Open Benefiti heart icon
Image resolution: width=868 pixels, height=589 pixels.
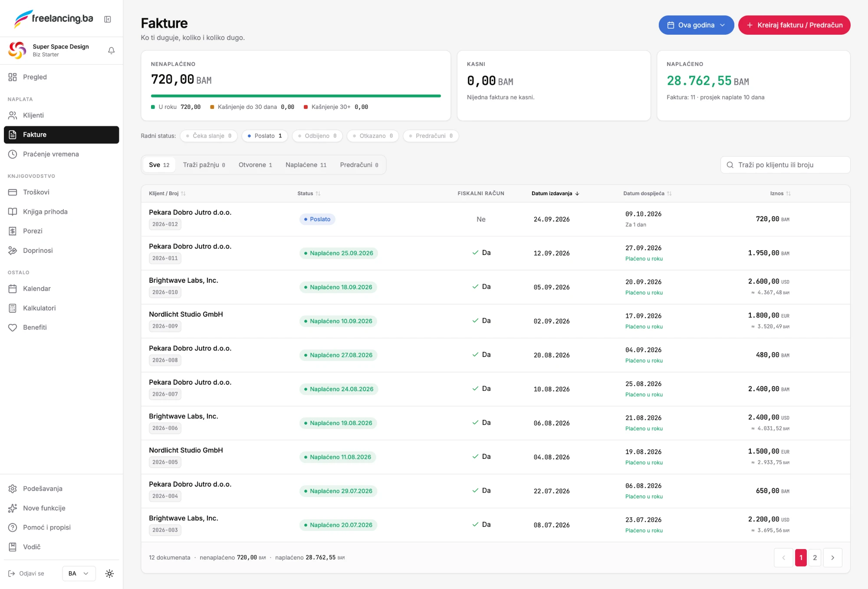(x=13, y=327)
